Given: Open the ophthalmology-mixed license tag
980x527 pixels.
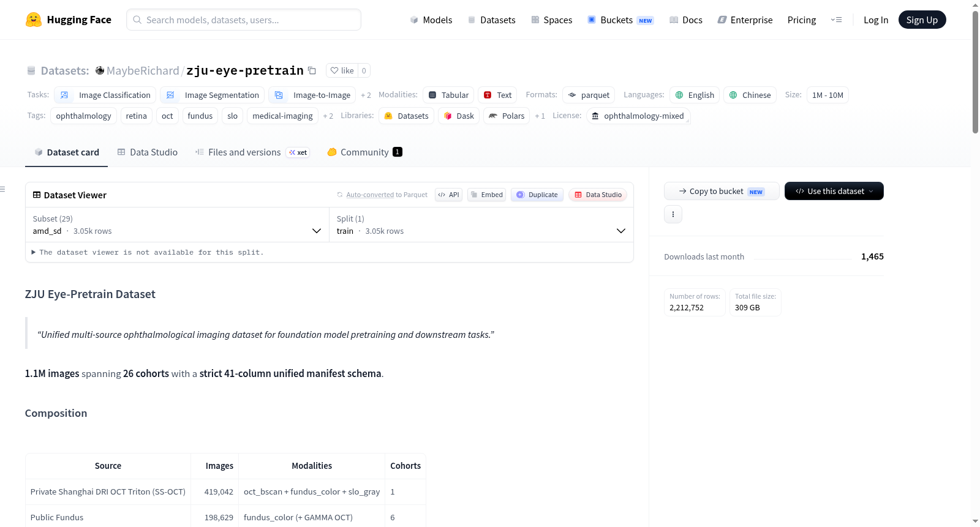Looking at the screenshot, I should (638, 116).
